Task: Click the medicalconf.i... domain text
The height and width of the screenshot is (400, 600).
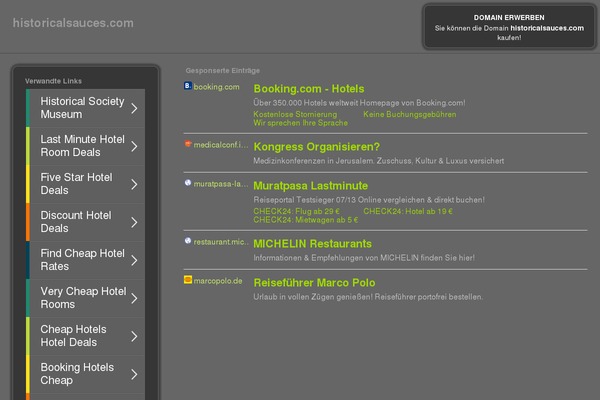Action: pos(221,145)
